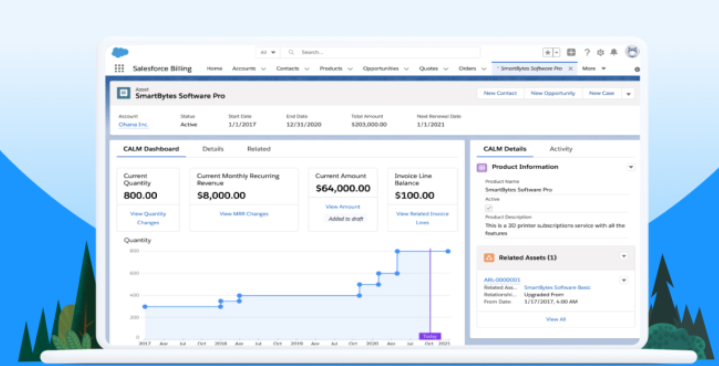
Task: Click the Today marker on the chart
Action: (430, 336)
